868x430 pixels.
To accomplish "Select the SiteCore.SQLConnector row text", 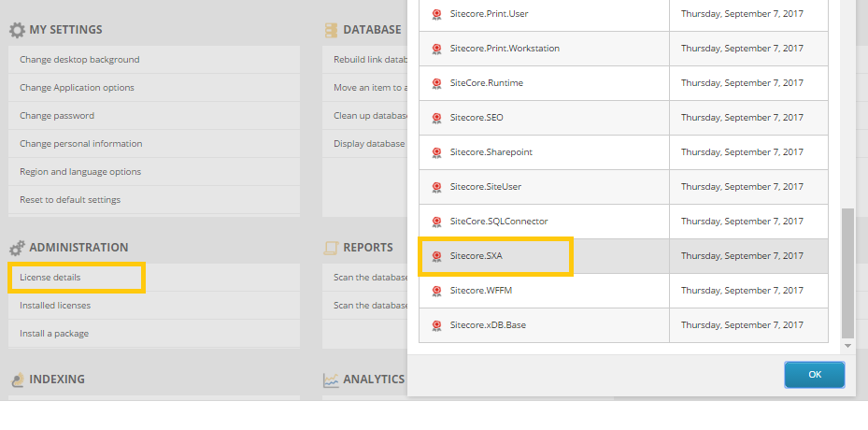I will [499, 222].
